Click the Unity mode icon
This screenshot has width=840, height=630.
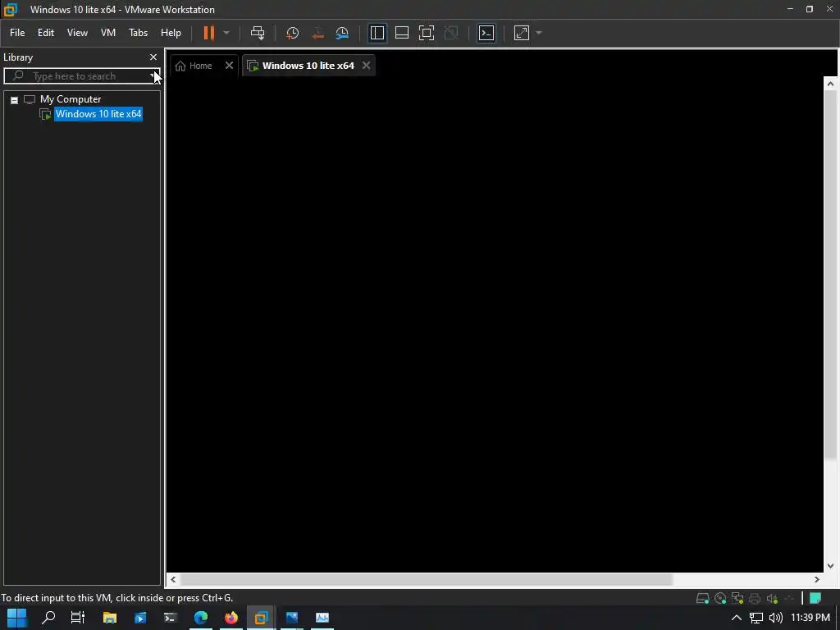[x=451, y=33]
